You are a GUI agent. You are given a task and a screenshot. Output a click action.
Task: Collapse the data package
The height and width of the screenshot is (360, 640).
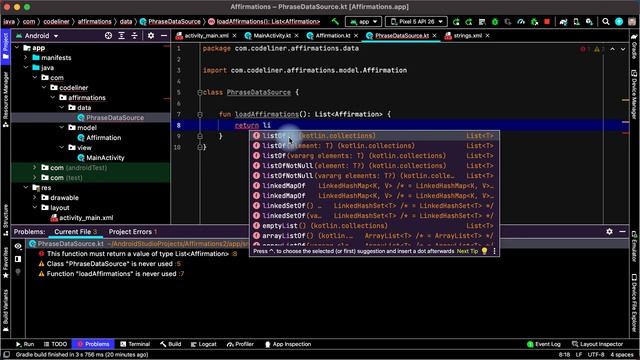62,108
